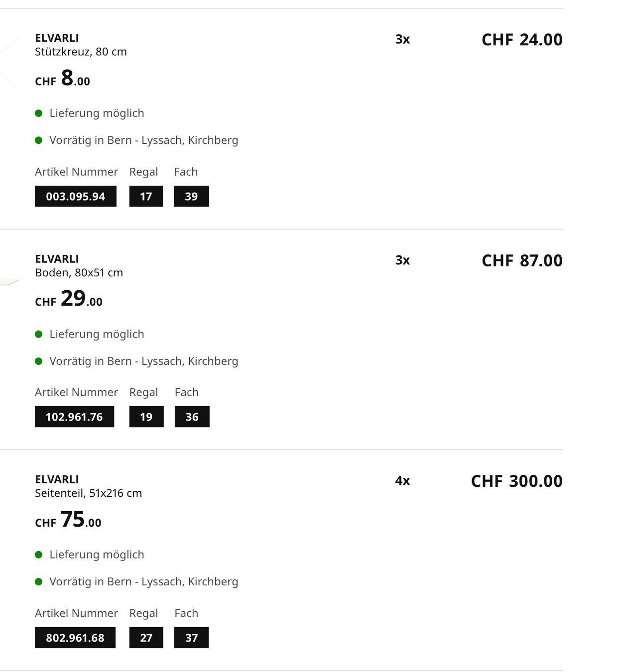Click the green delivery dot for Stützkreuz
This screenshot has width=621, height=672.
pyautogui.click(x=38, y=113)
